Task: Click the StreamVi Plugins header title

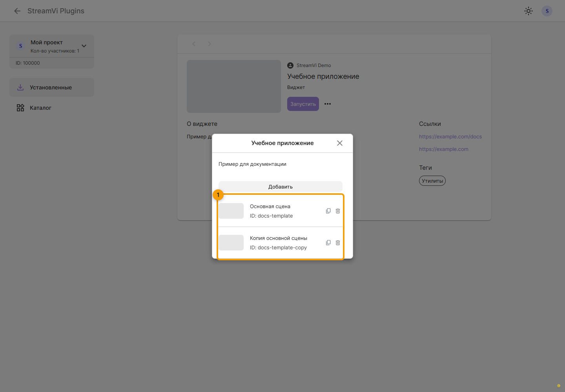Action: [x=56, y=11]
